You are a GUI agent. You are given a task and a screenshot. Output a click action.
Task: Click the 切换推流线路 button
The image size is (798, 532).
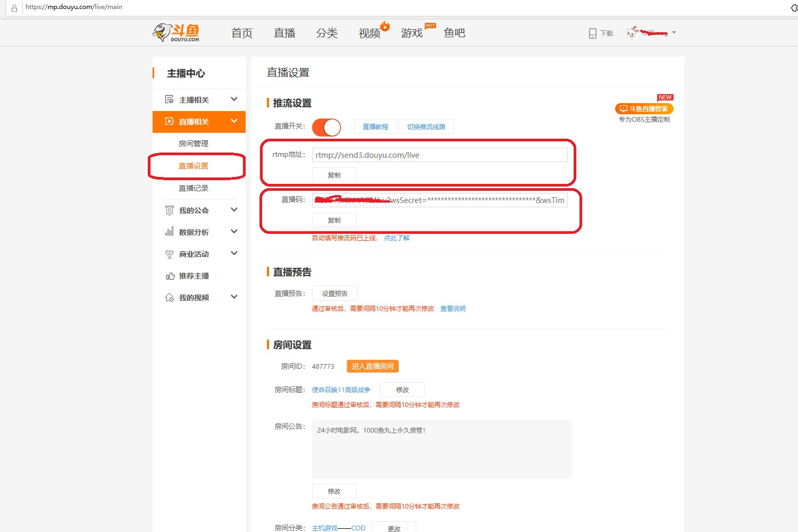point(426,126)
